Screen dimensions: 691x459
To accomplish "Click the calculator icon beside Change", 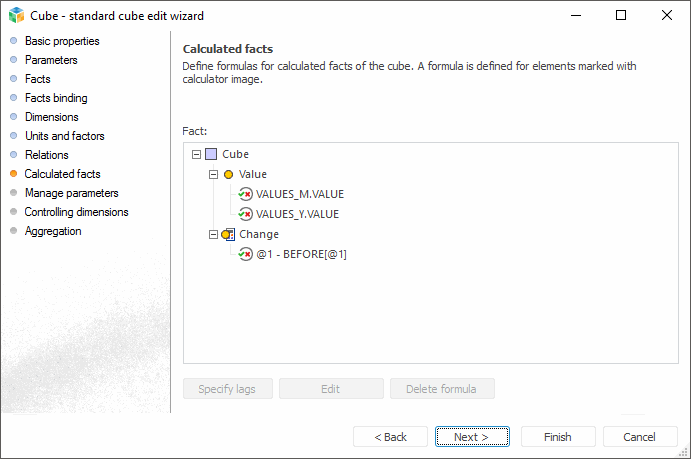I will point(228,235).
